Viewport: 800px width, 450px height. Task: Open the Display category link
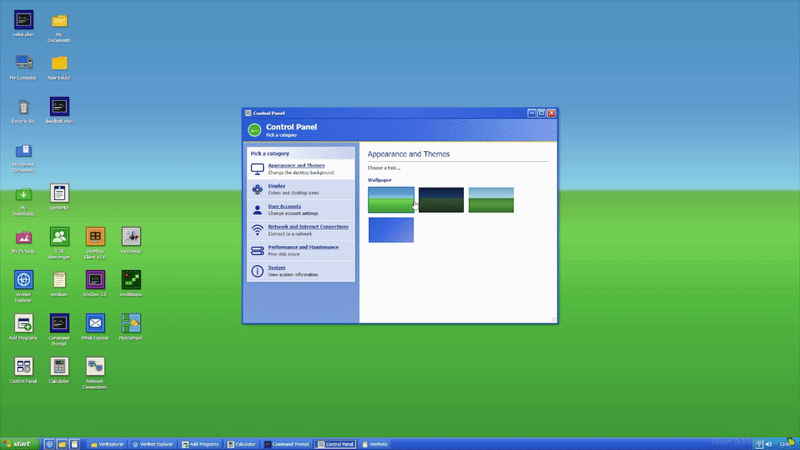[x=277, y=186]
